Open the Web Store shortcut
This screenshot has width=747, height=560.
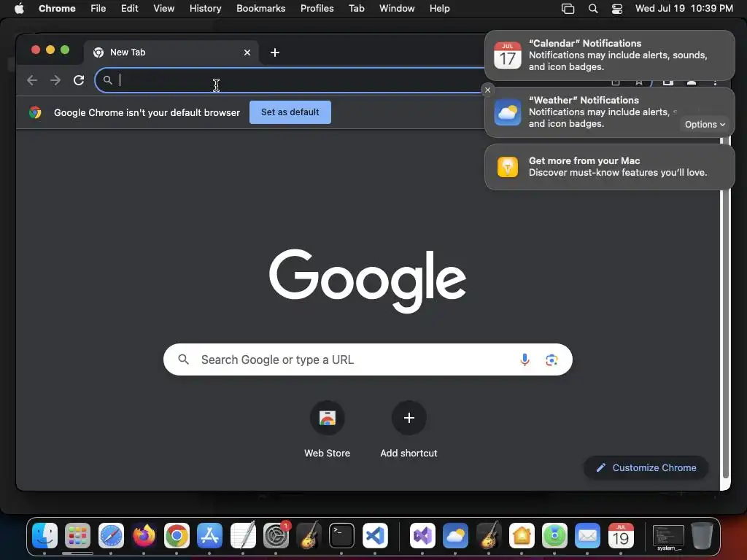328,430
